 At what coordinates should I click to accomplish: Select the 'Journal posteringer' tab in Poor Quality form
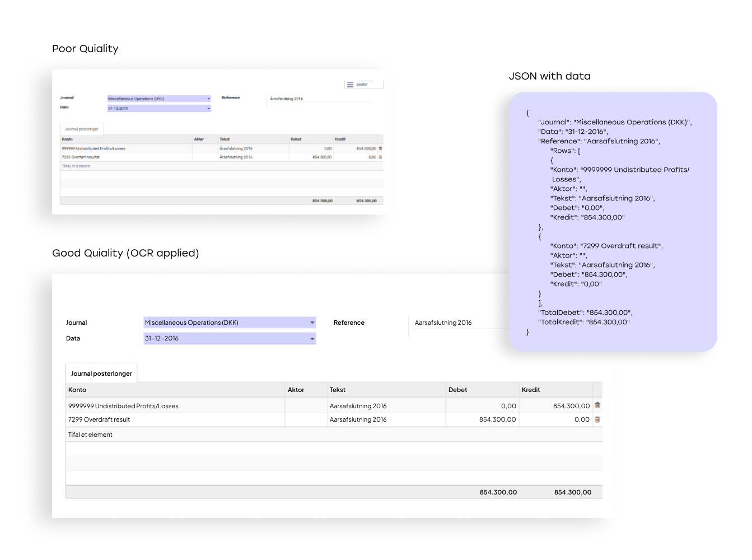[x=82, y=129]
